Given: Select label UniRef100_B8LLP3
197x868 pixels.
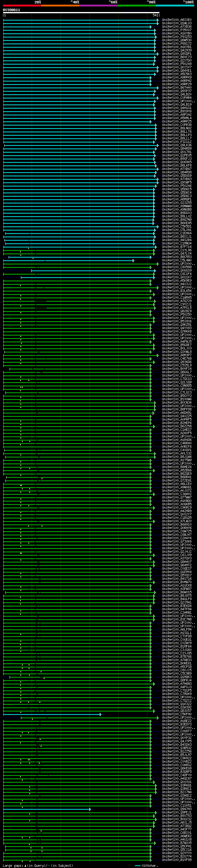Looking at the screenshot, I should [177, 135].
